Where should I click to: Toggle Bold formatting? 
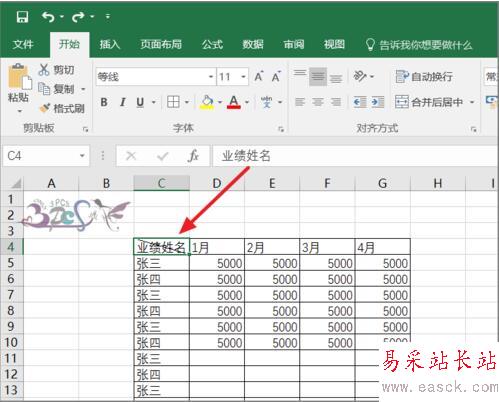coord(104,102)
